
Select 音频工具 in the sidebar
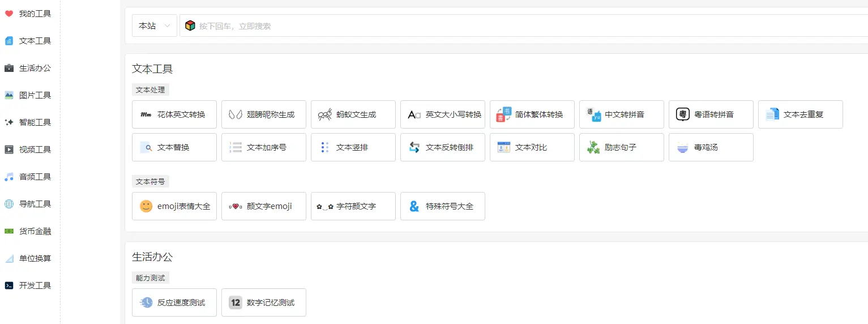point(35,177)
